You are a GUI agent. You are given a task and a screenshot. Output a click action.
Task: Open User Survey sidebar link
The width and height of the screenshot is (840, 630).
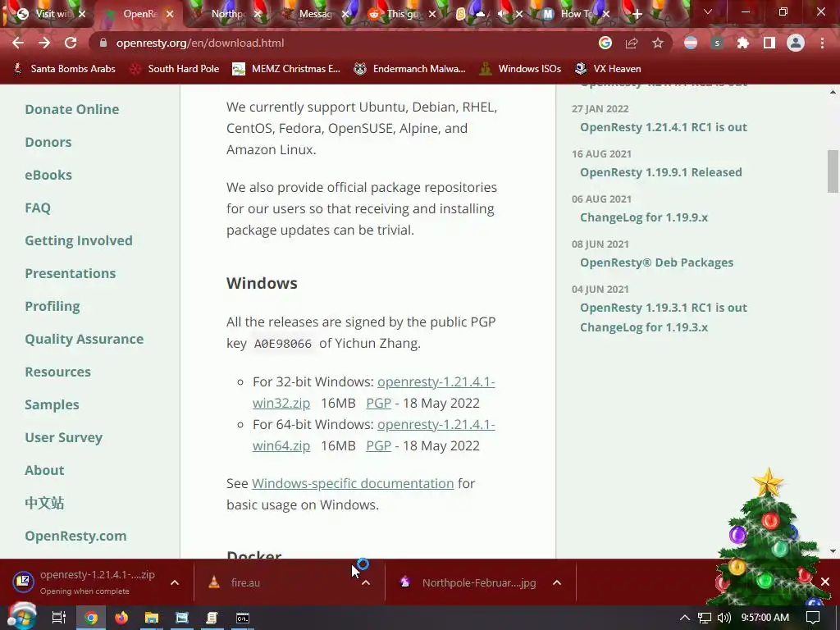pyautogui.click(x=64, y=437)
